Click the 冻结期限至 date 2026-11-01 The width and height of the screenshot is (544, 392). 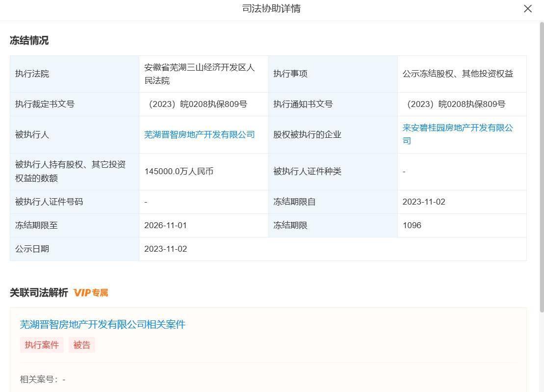point(165,226)
